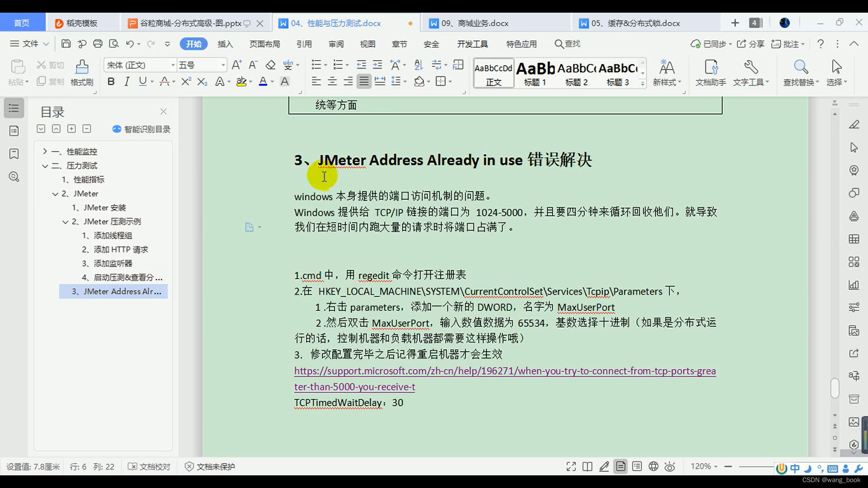Click the sort icon
This screenshot has width=868, height=488.
(419, 65)
